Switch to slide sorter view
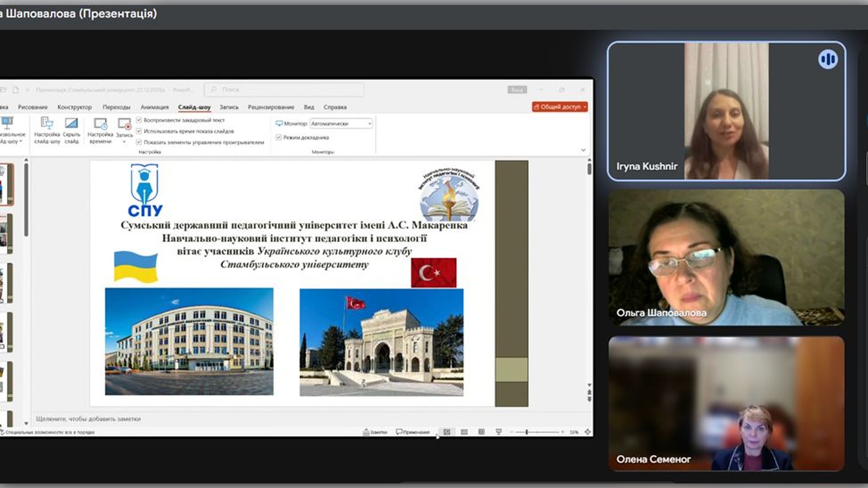The image size is (868, 488). pos(464,432)
